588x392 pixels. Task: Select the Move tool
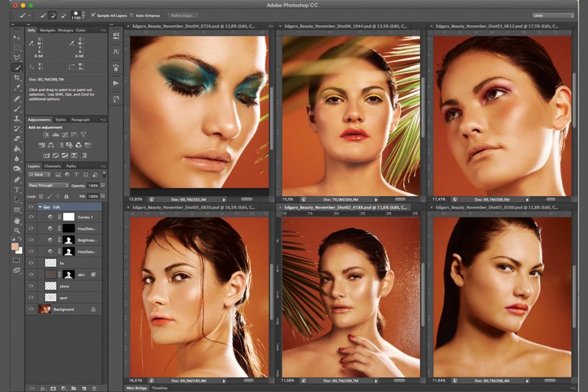(x=17, y=37)
